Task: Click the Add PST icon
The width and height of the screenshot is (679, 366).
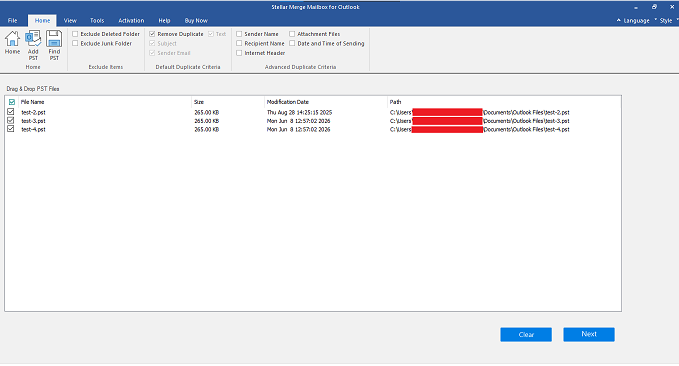Action: 33,45
